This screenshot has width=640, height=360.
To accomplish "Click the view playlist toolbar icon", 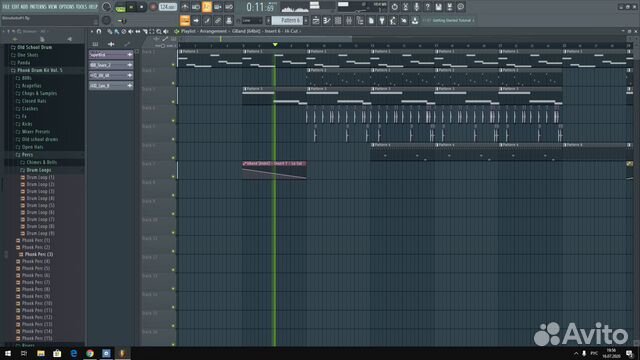I will click(316, 20).
